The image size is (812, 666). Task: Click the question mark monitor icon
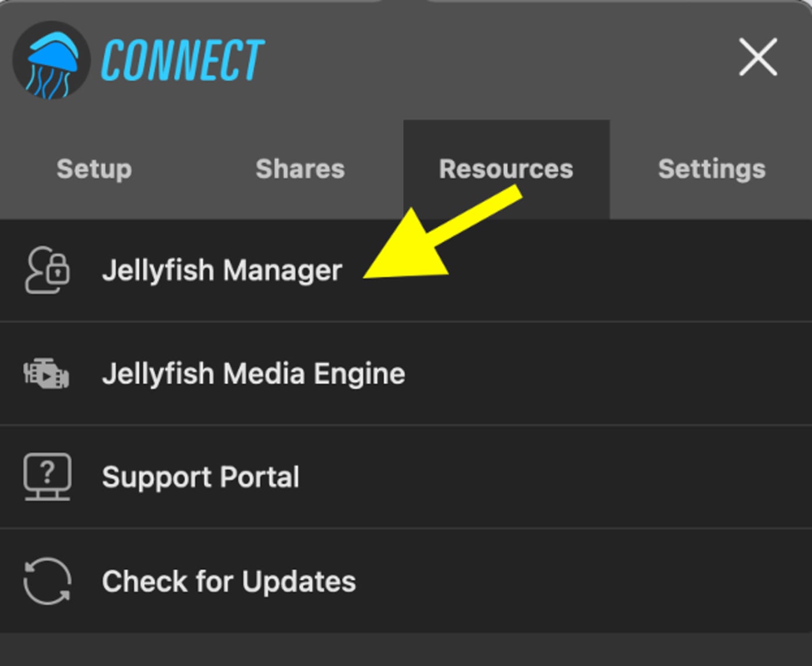48,477
